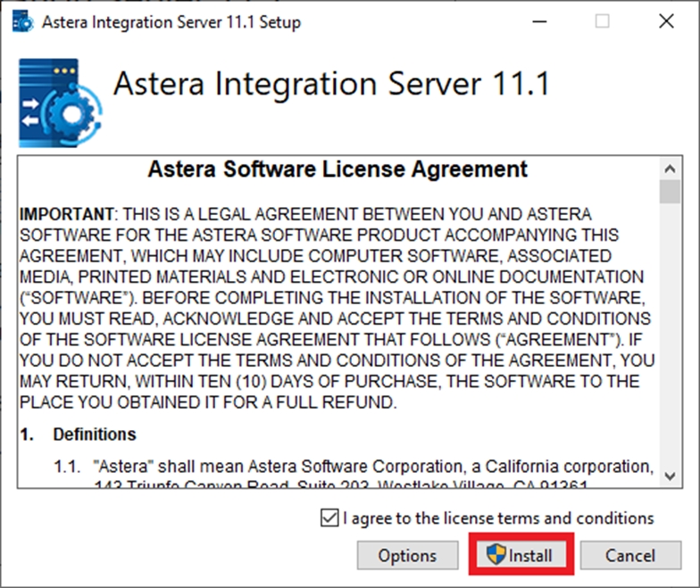Click the large "Astera Integration Server 11.1" header text
This screenshot has height=588, width=700.
(x=332, y=84)
